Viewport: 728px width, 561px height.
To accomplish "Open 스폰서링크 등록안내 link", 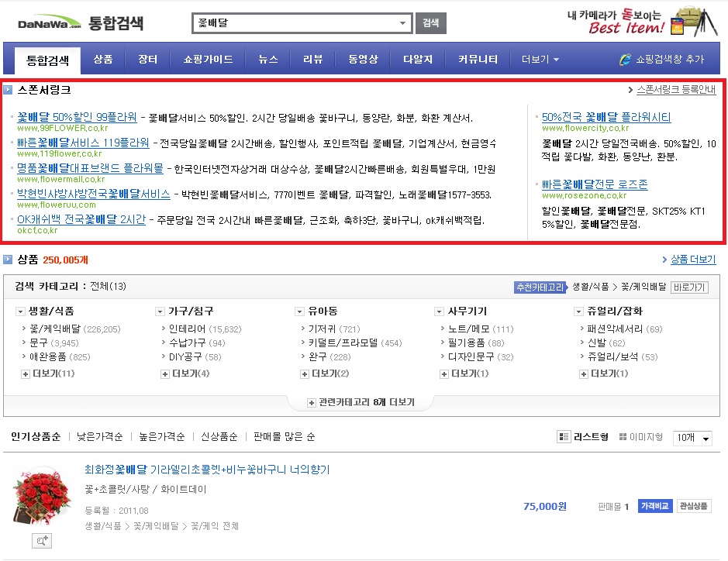I will click(x=676, y=90).
